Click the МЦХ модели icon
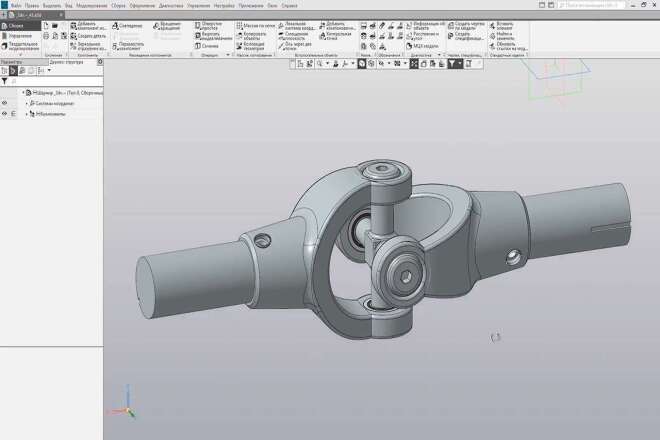Image resolution: width=660 pixels, height=440 pixels. [x=409, y=46]
